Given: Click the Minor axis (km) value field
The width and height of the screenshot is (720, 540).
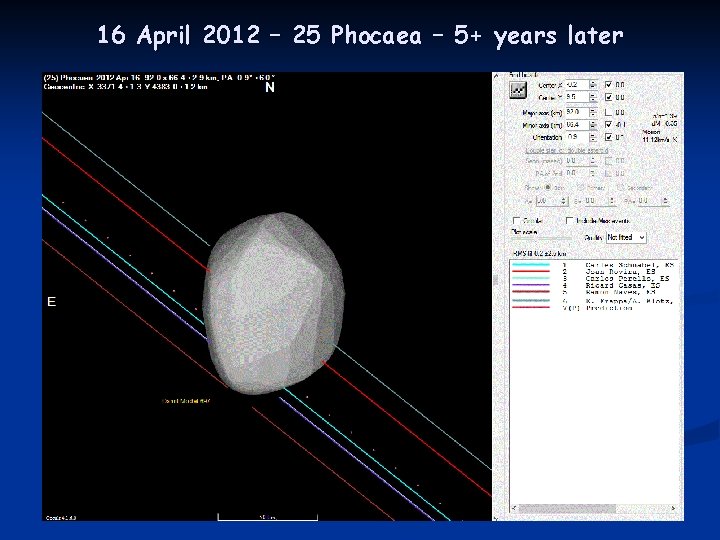Looking at the screenshot, I should tap(577, 124).
